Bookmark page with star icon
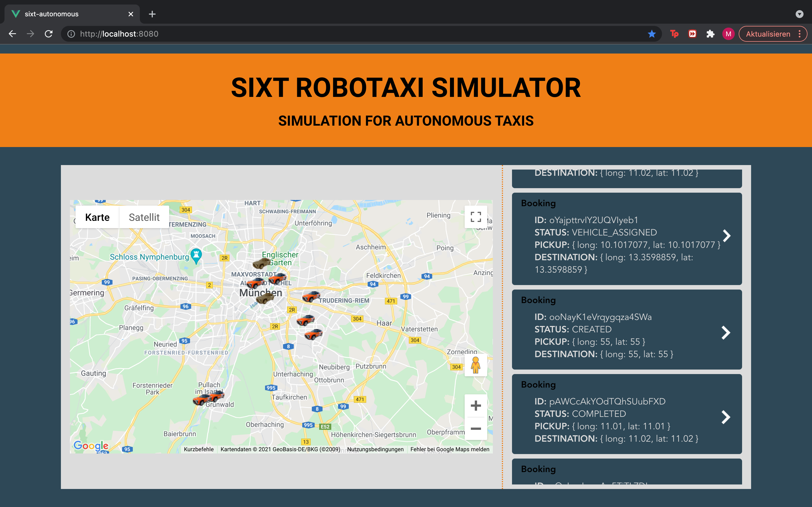The height and width of the screenshot is (507, 812). pyautogui.click(x=652, y=34)
